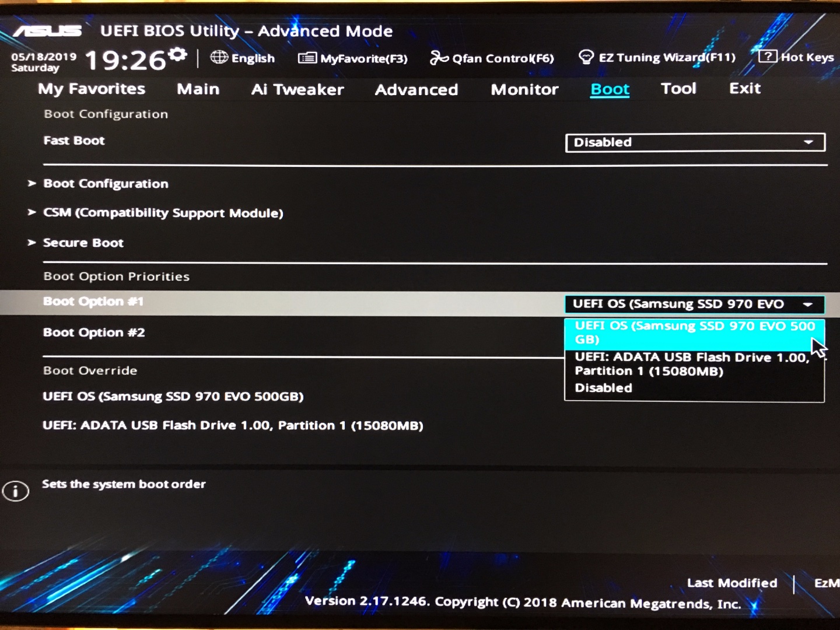Click the 19:26 clock time
The height and width of the screenshot is (630, 840).
[126, 60]
